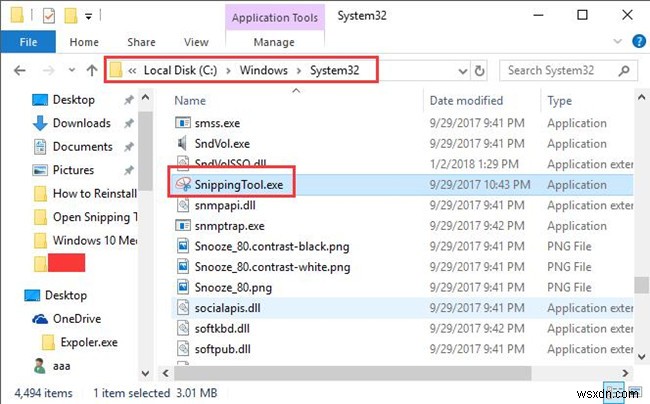Click the New Folder icon in title bar

pos(70,16)
